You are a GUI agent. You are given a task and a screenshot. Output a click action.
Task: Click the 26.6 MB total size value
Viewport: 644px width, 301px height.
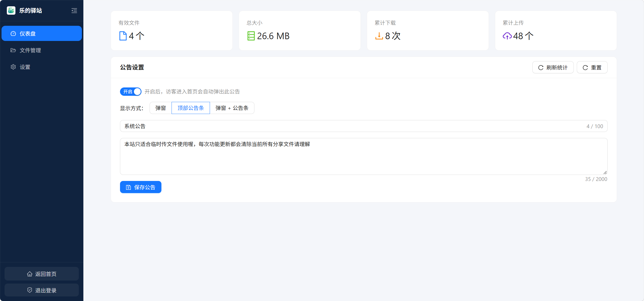(x=273, y=36)
